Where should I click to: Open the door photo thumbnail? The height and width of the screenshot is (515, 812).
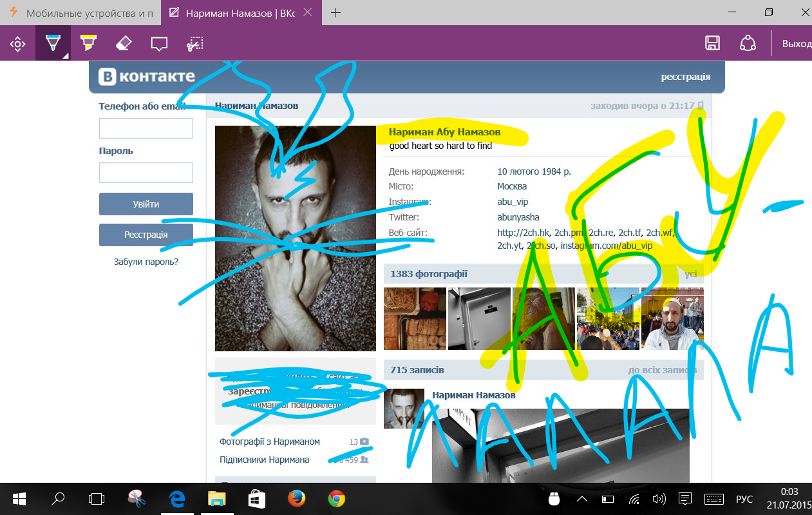479,318
